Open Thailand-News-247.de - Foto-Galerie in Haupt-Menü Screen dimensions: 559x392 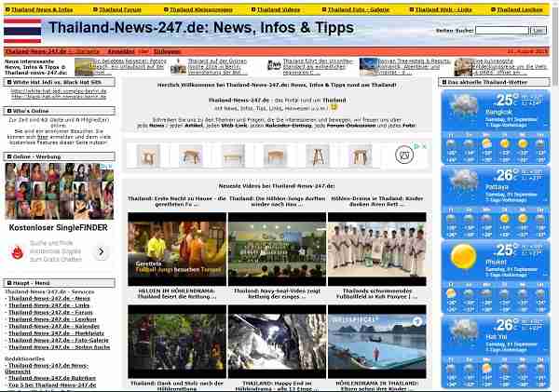point(59,340)
